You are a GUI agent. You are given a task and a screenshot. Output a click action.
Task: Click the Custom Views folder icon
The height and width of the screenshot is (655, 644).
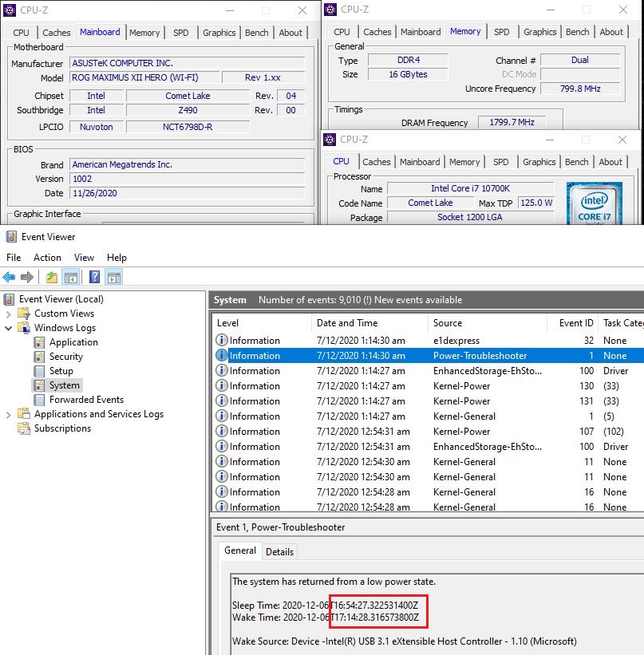[x=24, y=314]
